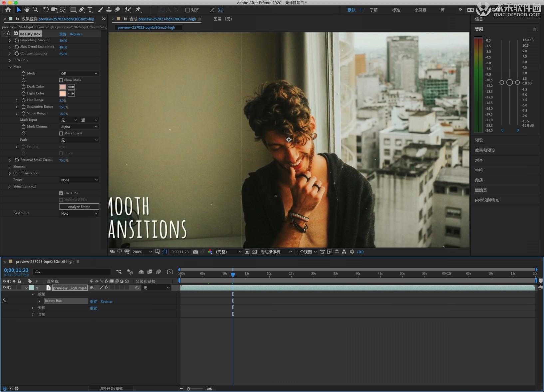Open the 效果和预设 panel

tap(485, 150)
